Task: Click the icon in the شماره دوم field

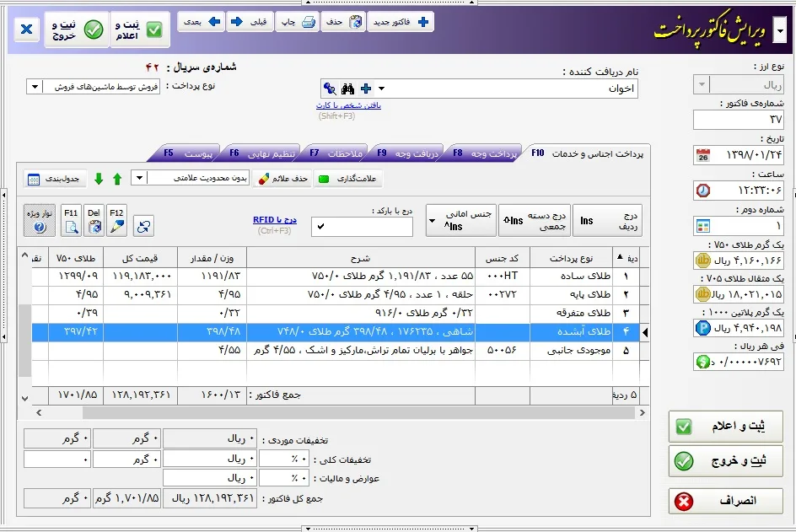Action: (703, 226)
